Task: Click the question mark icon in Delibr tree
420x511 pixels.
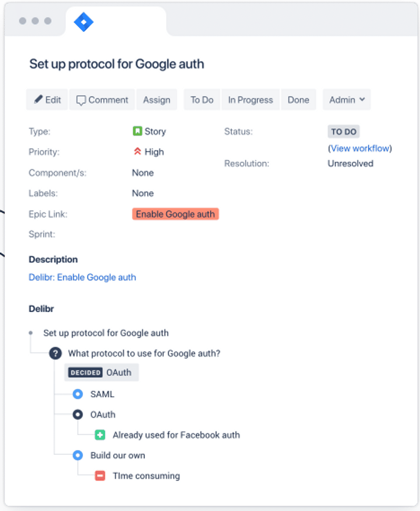Action: [x=56, y=353]
